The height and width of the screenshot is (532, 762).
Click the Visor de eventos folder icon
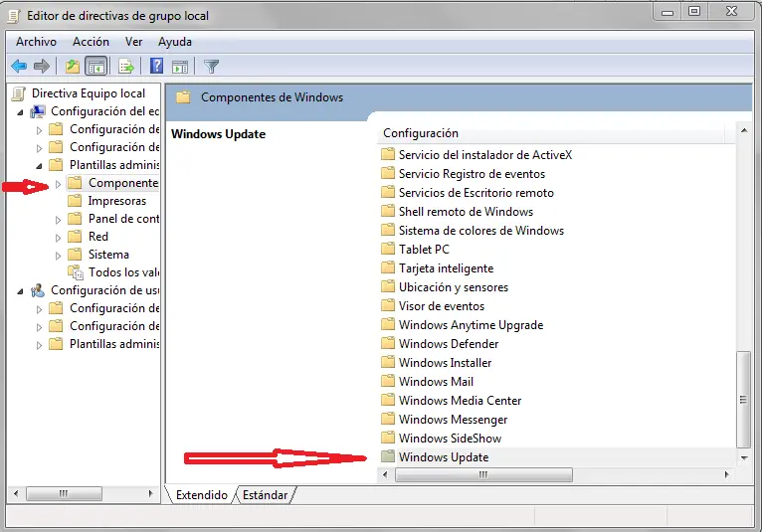(388, 305)
